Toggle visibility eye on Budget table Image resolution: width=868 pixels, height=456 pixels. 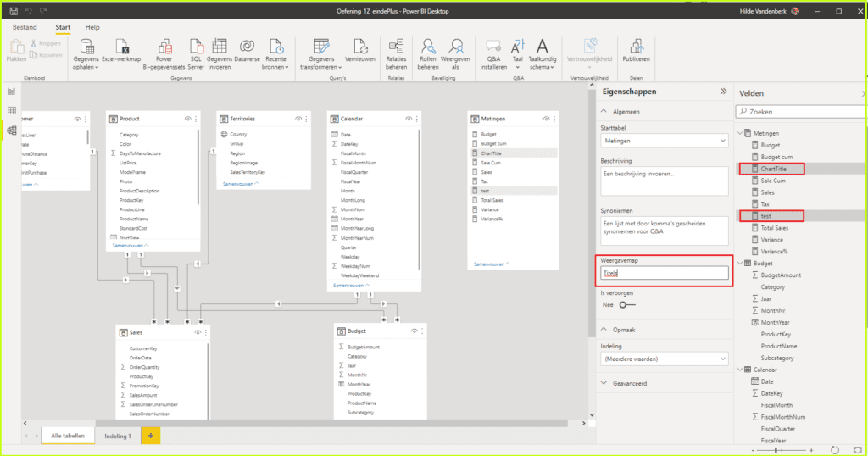click(414, 331)
